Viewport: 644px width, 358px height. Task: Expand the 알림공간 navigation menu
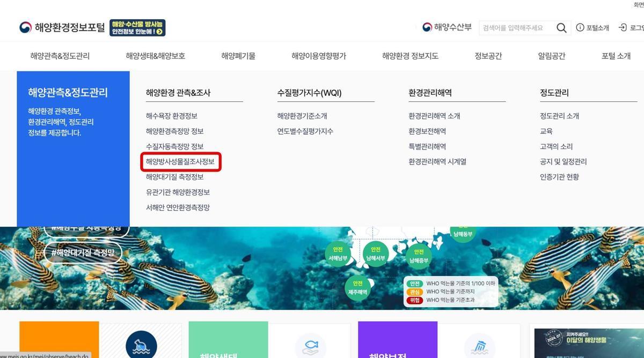point(552,56)
